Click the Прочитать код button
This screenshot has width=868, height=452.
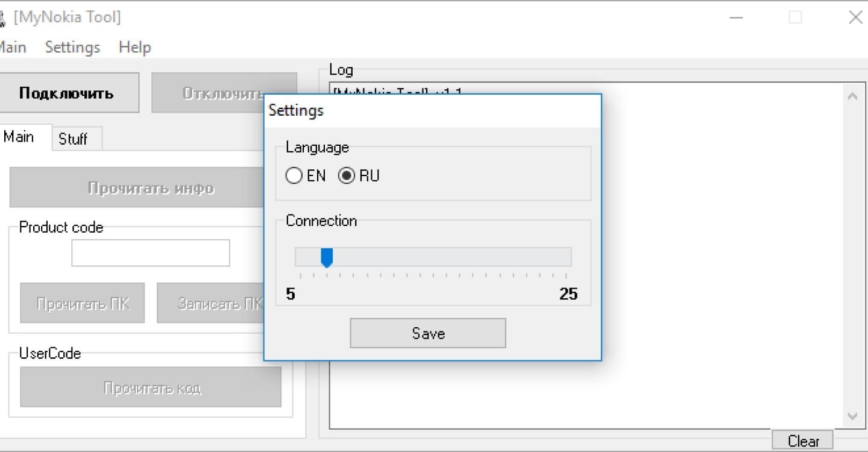pyautogui.click(x=151, y=387)
